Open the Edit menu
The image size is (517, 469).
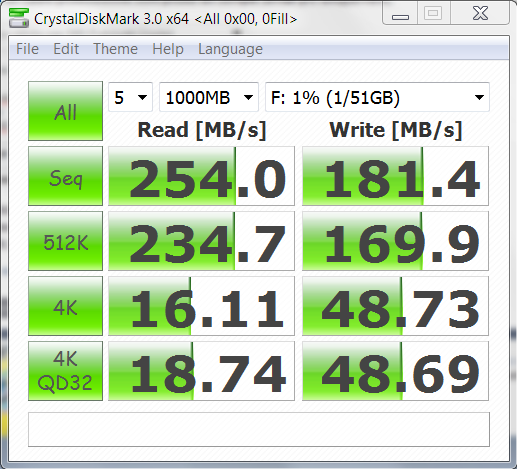(66, 49)
